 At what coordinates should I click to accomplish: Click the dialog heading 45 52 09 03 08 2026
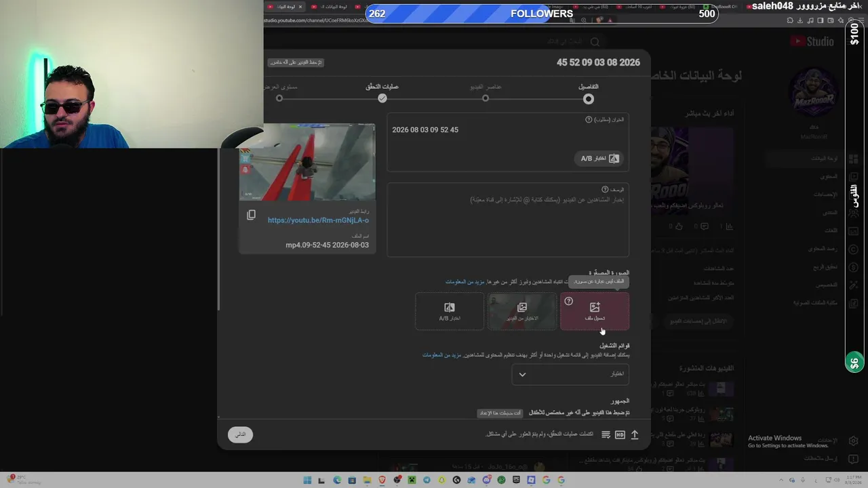[598, 62]
